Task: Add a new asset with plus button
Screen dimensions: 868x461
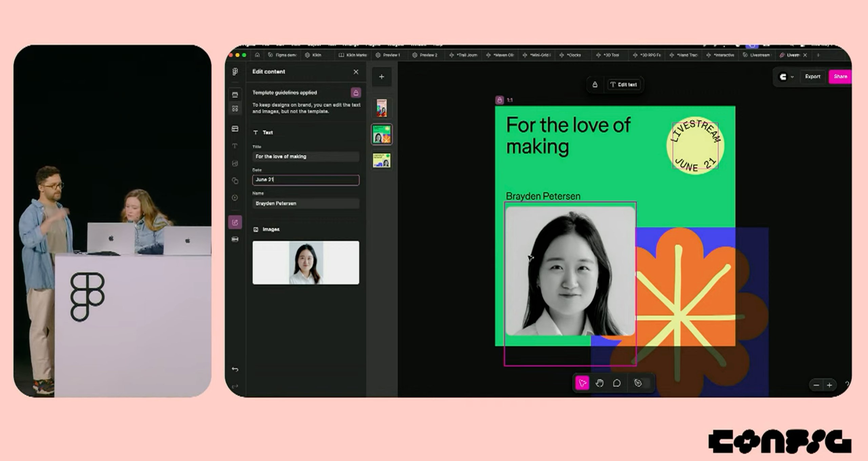Action: [x=382, y=77]
